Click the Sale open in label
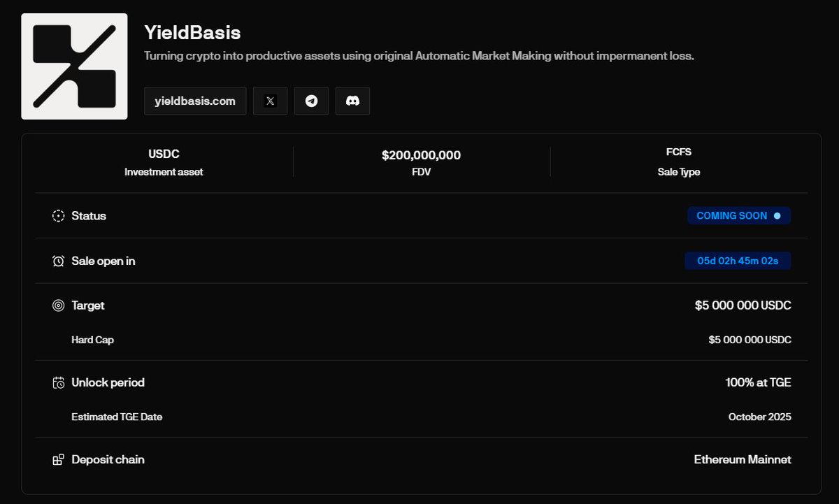This screenshot has width=839, height=504. [x=103, y=261]
